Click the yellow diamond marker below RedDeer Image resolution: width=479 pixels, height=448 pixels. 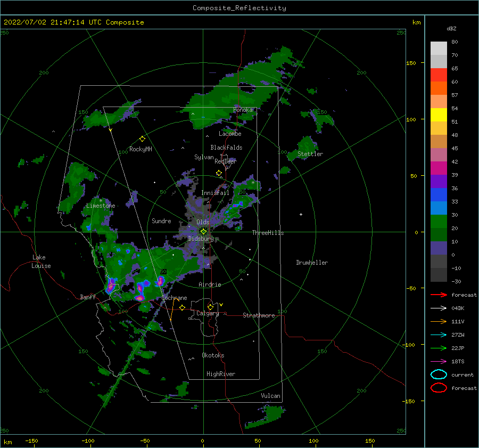click(219, 173)
